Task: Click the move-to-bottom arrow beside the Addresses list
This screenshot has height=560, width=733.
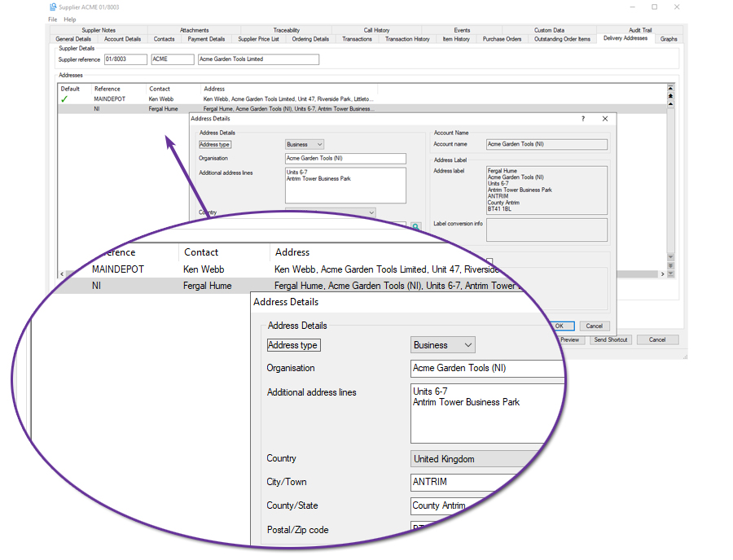Action: click(670, 273)
